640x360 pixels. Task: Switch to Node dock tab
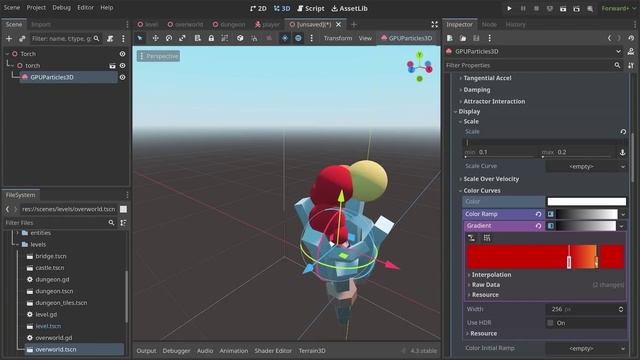[489, 24]
